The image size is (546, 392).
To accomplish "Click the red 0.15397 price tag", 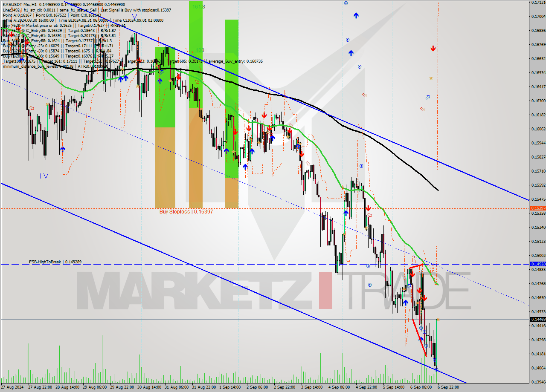I will 537,208.
